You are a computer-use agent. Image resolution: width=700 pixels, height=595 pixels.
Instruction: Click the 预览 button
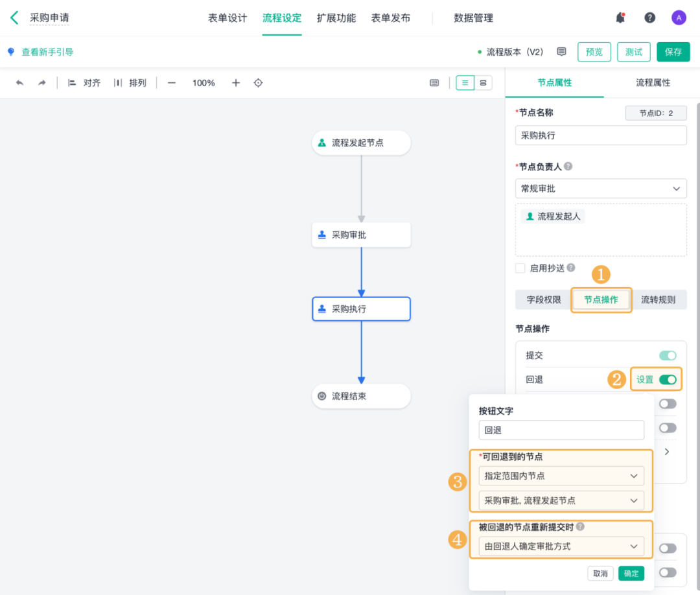click(594, 52)
